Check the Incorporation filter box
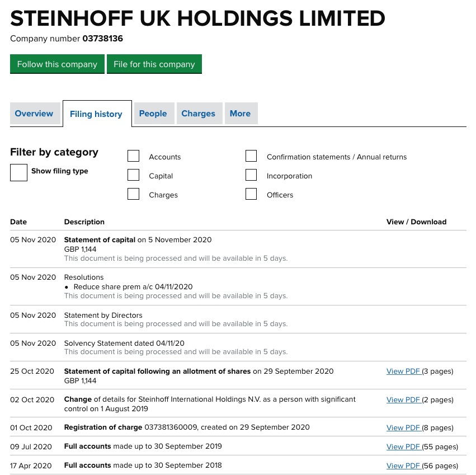 pyautogui.click(x=251, y=175)
